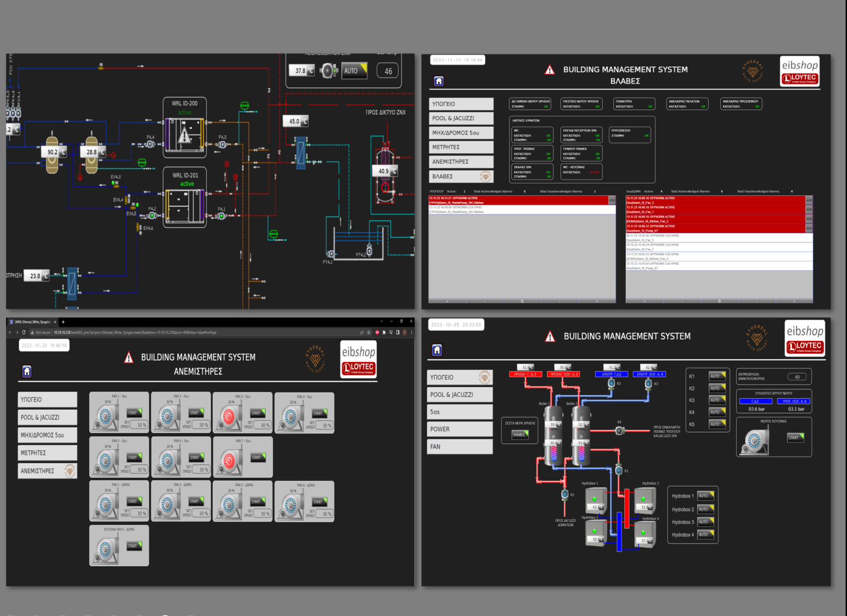Select FAN in boiler screen menu

[x=460, y=447]
